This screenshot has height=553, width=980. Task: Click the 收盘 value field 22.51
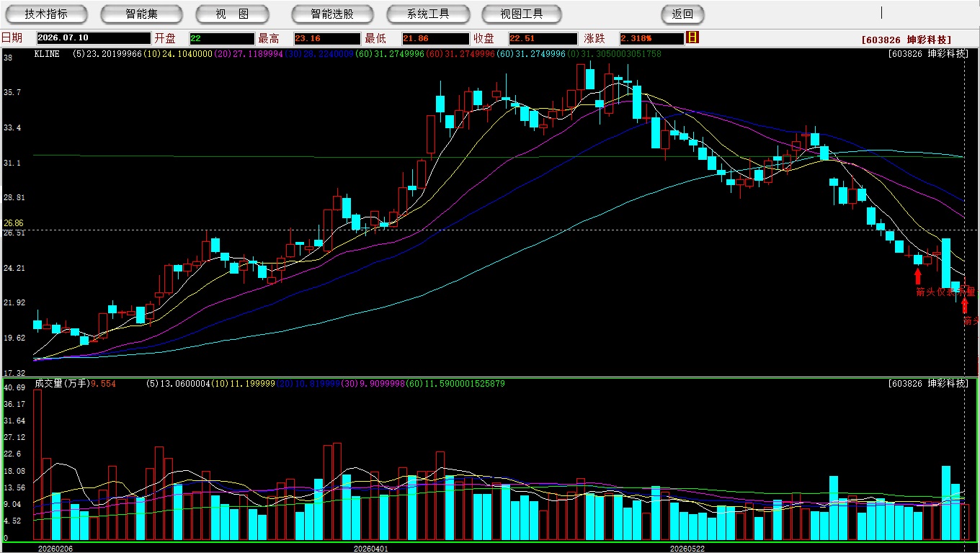point(543,38)
